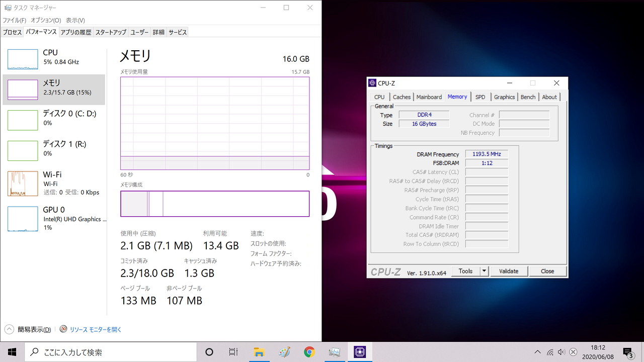
Task: Click the 2.3/18.0 GB committed value
Action: [147, 273]
